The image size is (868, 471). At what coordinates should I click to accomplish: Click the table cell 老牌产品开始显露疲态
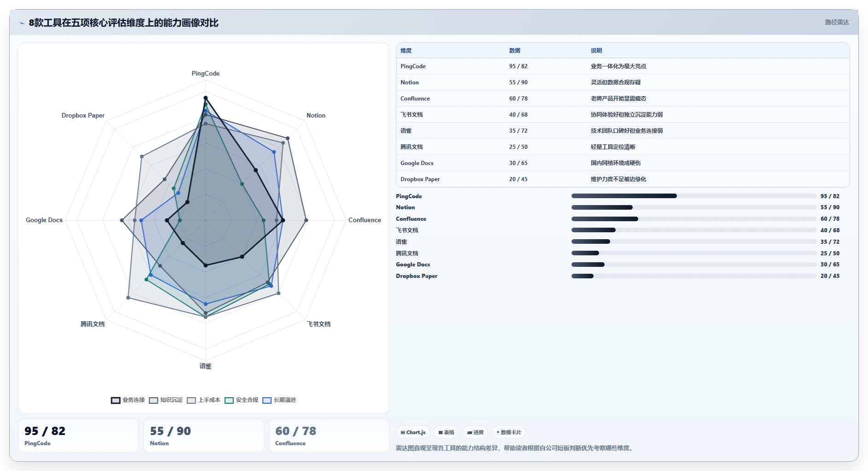[x=618, y=99]
